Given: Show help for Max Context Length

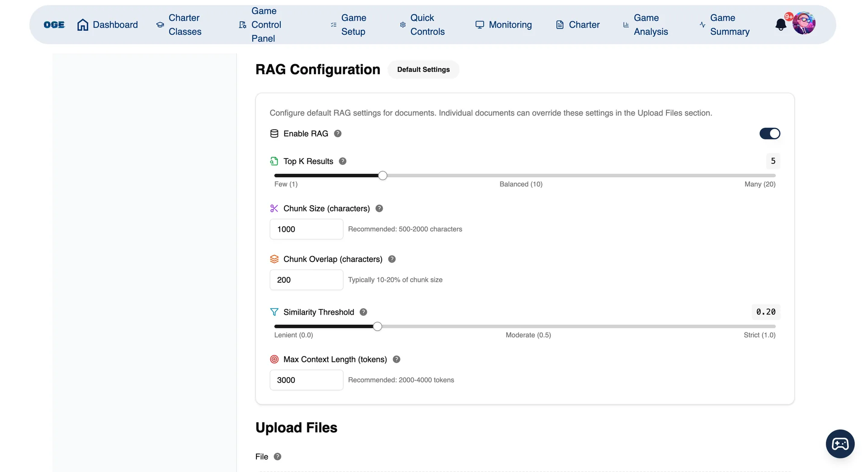Looking at the screenshot, I should click(x=396, y=360).
